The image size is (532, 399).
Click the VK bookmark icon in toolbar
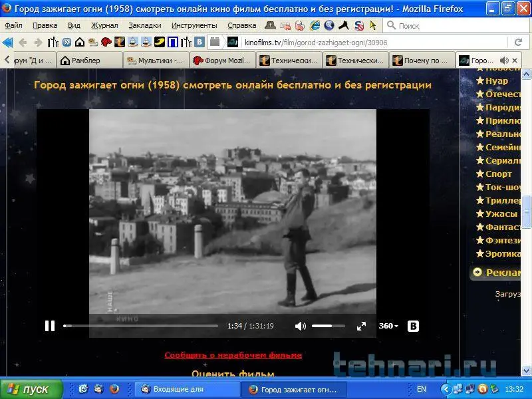199,42
